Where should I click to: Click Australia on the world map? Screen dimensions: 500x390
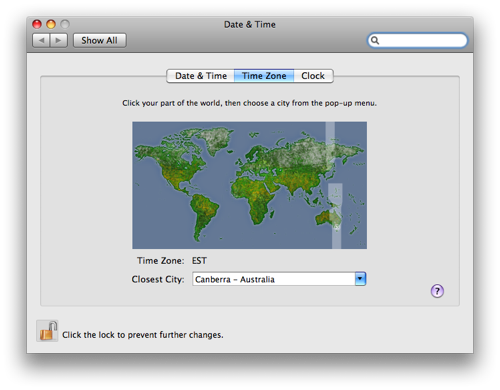tap(328, 218)
